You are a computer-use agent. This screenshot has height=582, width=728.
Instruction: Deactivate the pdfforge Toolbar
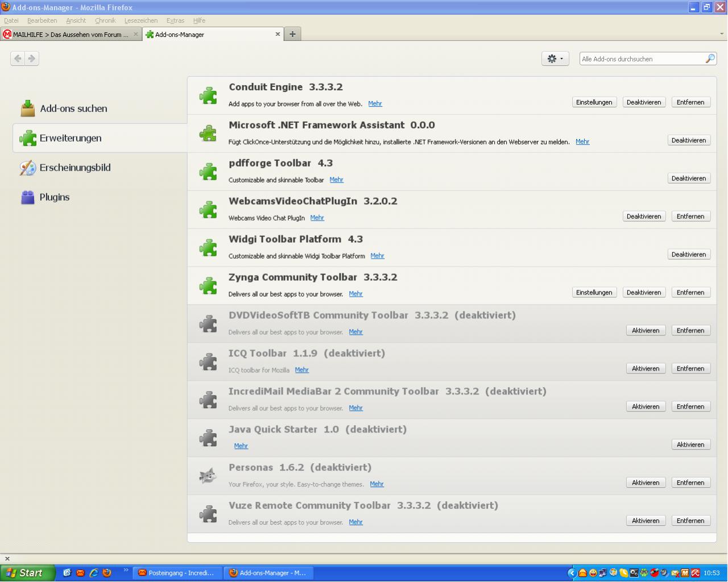(x=689, y=178)
